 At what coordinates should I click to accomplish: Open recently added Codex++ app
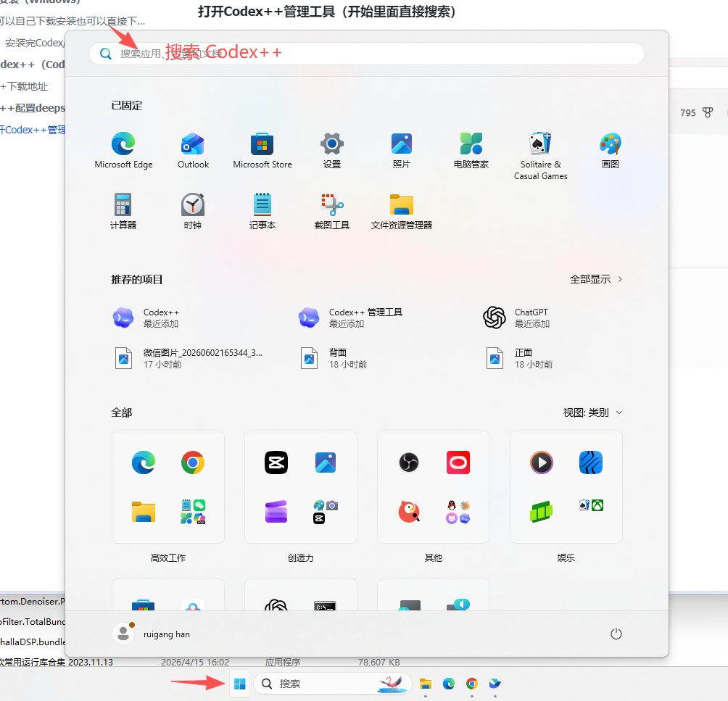pyautogui.click(x=146, y=318)
